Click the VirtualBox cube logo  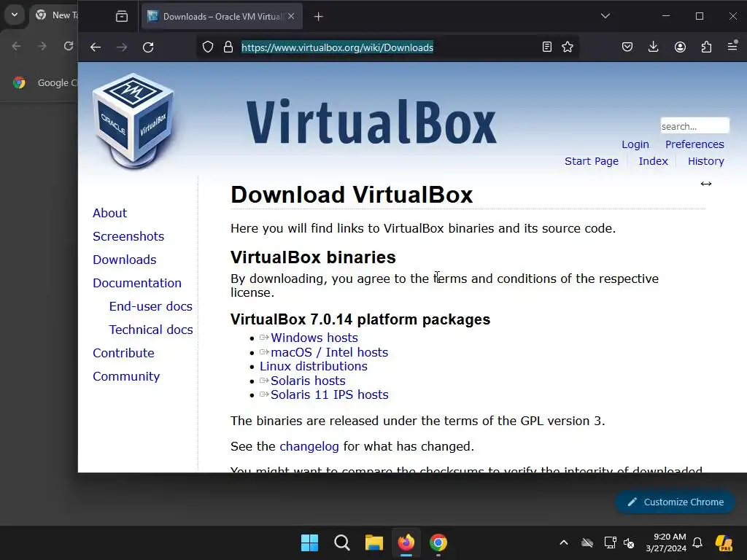pos(134,122)
